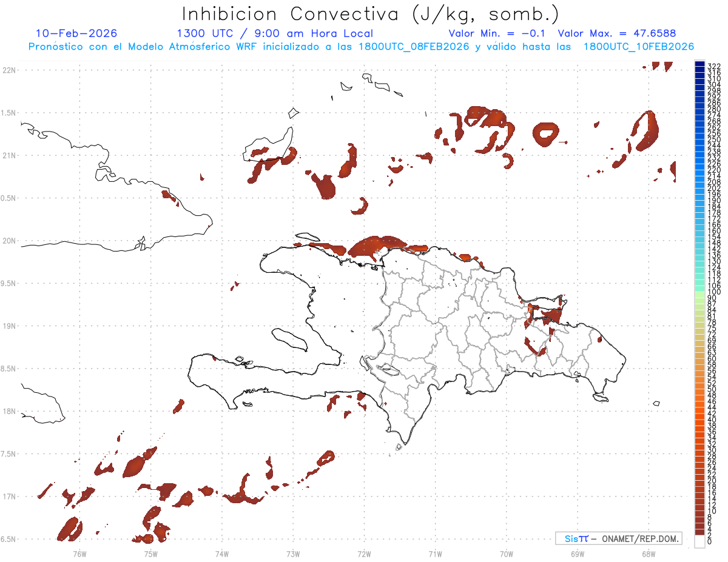This screenshot has width=728, height=562.
Task: Click the '21N' latitude label
Action: [9, 155]
